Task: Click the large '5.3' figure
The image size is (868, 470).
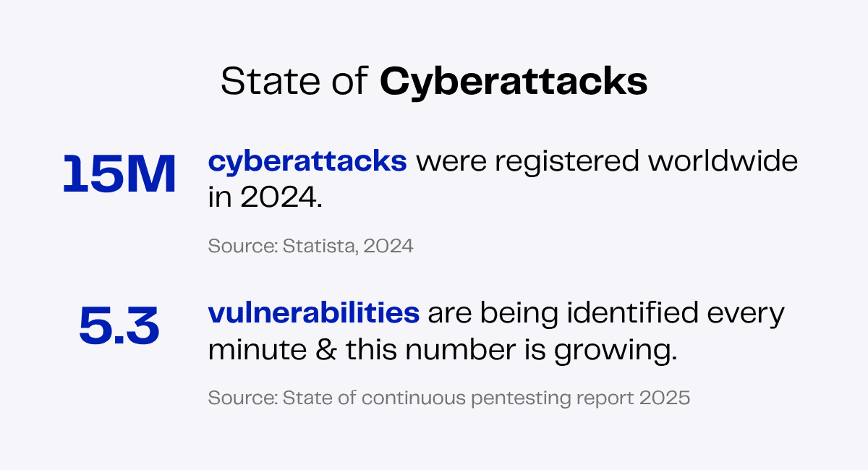Action: pyautogui.click(x=119, y=328)
